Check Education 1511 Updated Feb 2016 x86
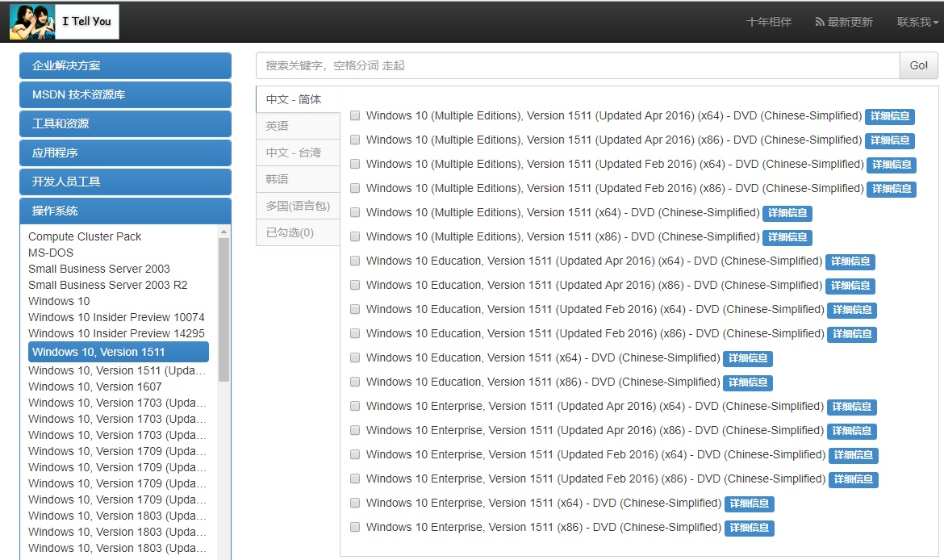The width and height of the screenshot is (944, 560). pos(355,333)
